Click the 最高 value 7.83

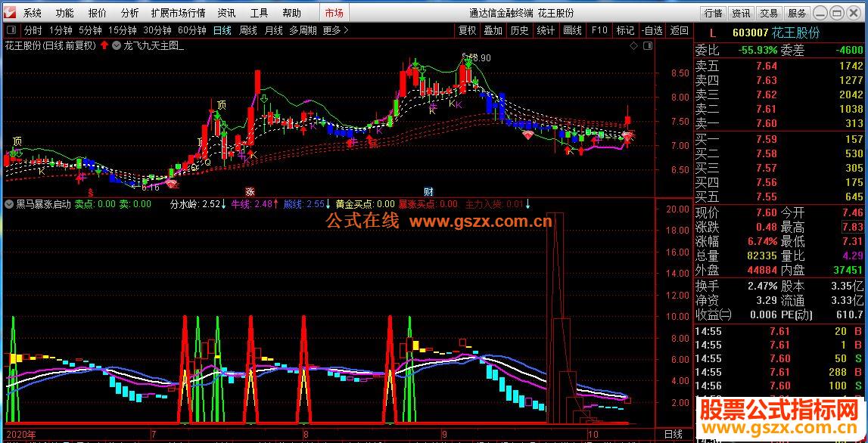coord(853,228)
